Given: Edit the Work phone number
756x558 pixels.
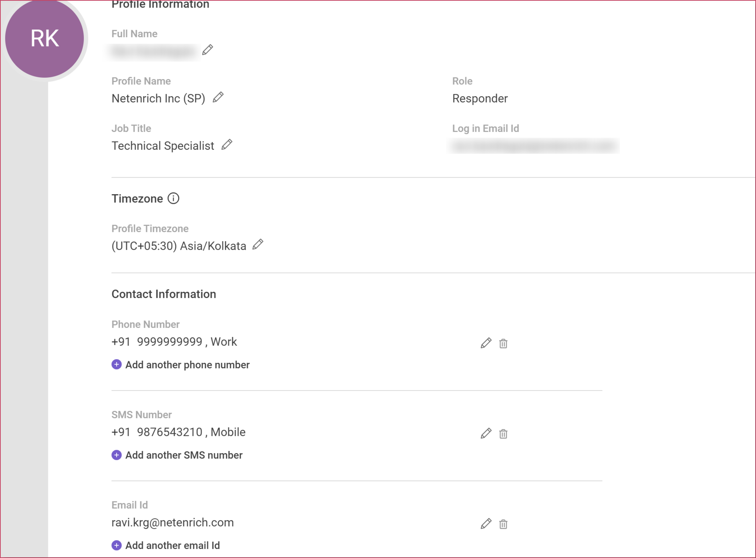Looking at the screenshot, I should tap(486, 343).
